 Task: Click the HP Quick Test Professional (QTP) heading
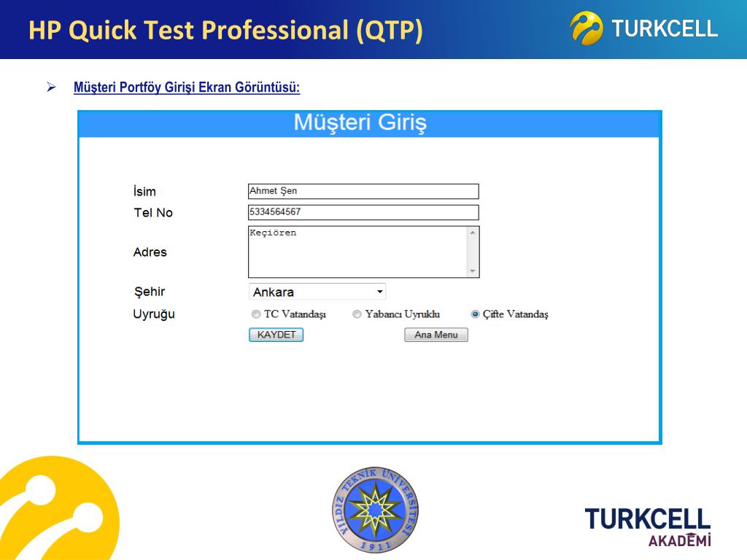(x=225, y=30)
